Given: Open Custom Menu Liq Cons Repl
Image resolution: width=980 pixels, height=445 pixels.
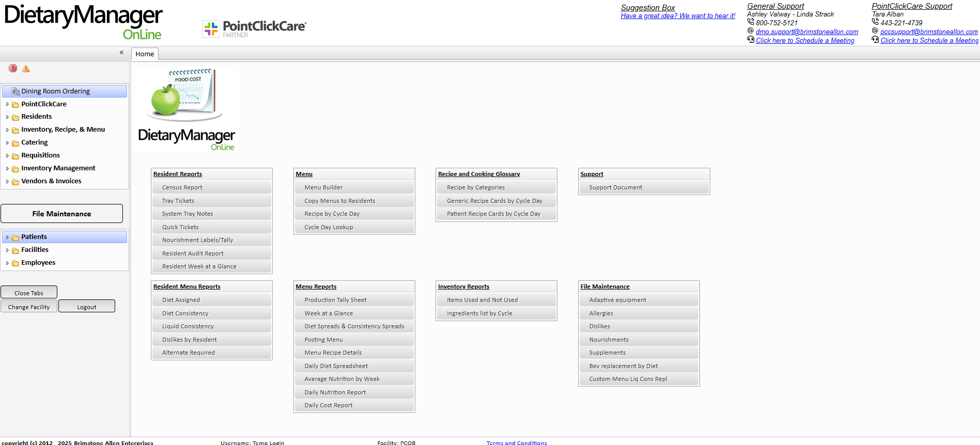Looking at the screenshot, I should pos(639,379).
